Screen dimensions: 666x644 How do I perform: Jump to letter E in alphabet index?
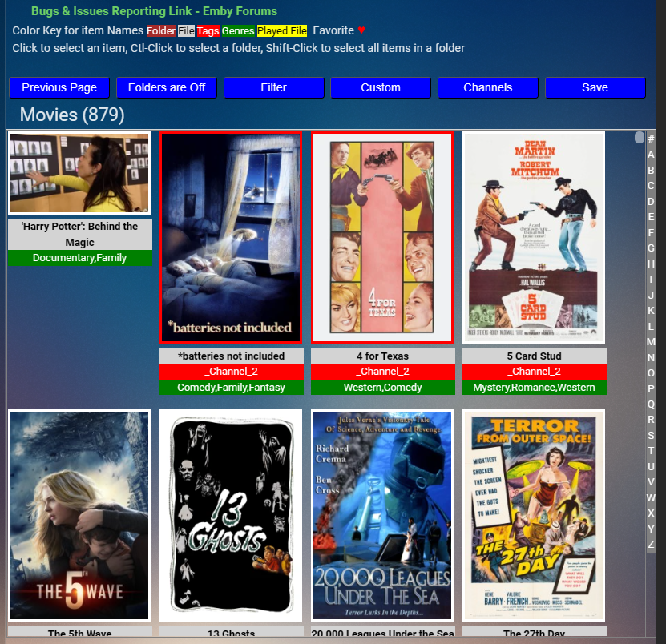(651, 217)
